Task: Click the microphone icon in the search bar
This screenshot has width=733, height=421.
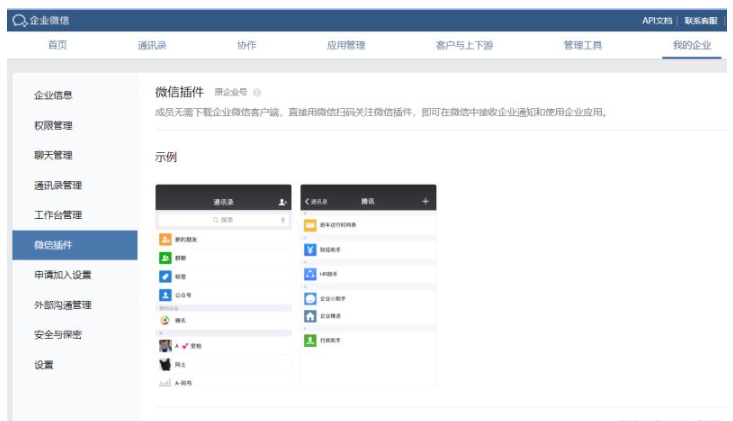Action: click(x=282, y=220)
